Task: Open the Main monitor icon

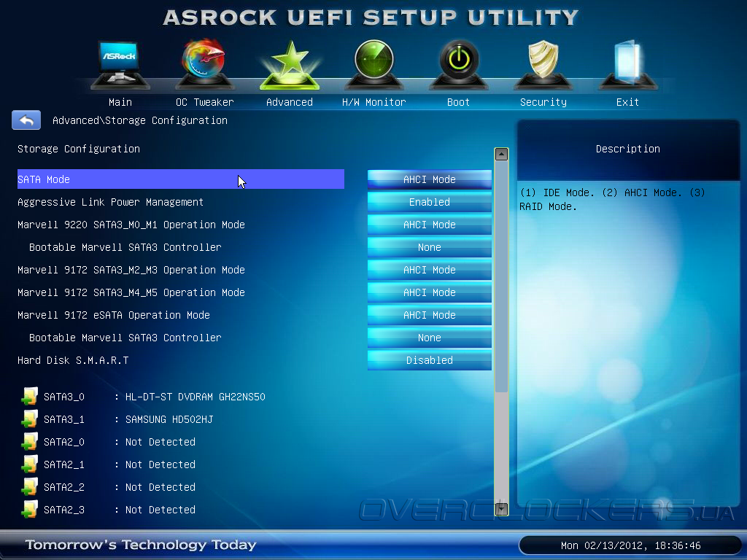Action: [x=120, y=65]
